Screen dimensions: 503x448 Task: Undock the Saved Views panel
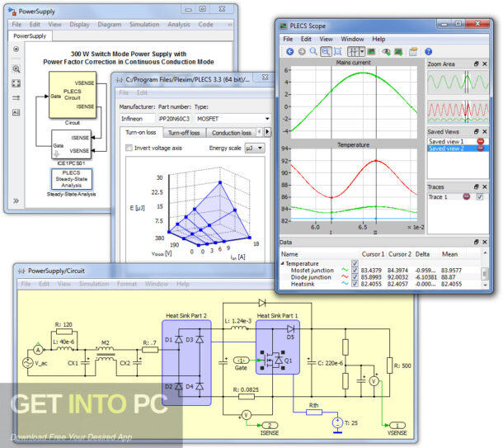pyautogui.click(x=477, y=131)
